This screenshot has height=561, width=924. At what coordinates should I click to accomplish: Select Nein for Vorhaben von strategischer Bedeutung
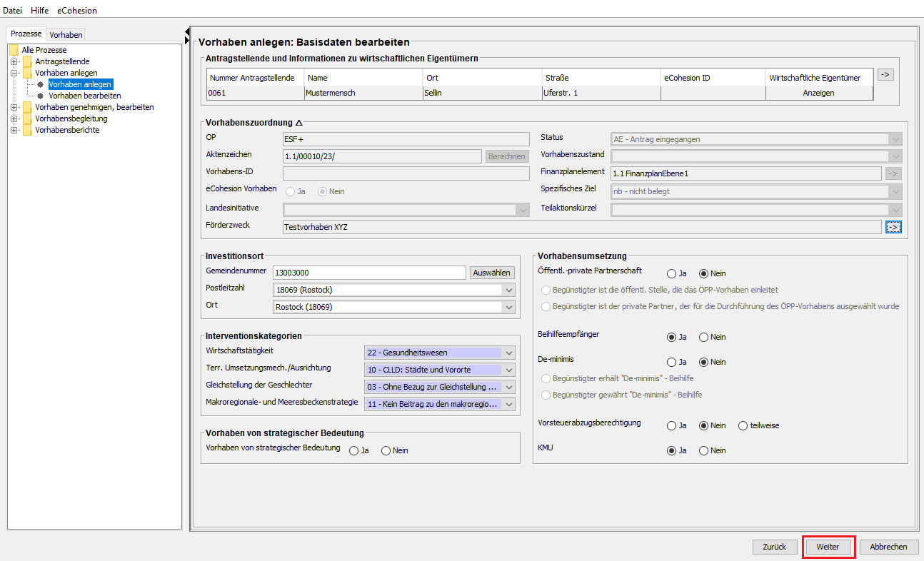pyautogui.click(x=386, y=450)
